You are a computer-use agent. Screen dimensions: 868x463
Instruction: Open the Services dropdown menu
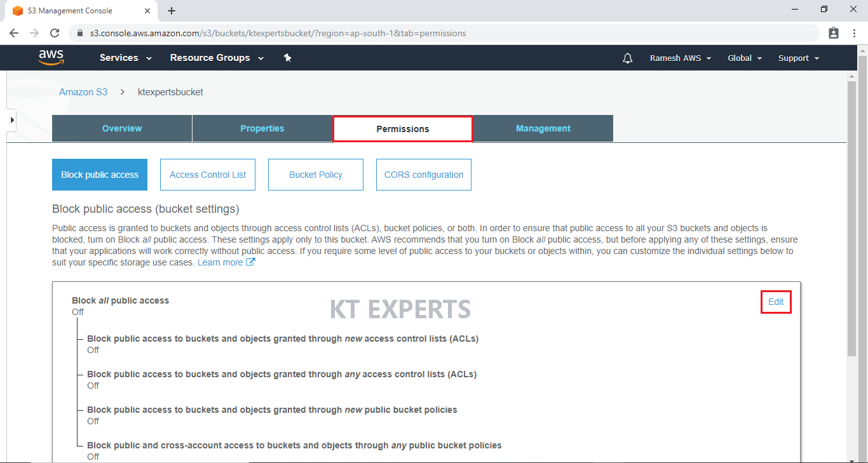point(126,58)
